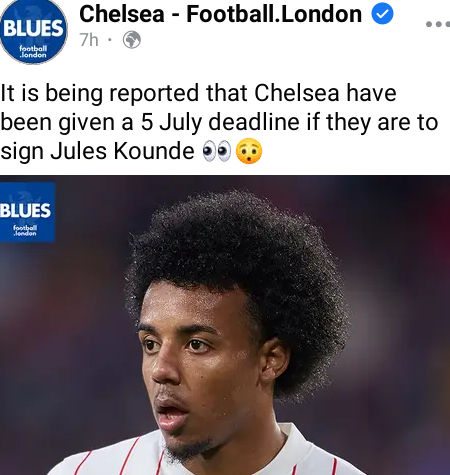Click the post text about the deadline
450x475 pixels.
[x=219, y=122]
